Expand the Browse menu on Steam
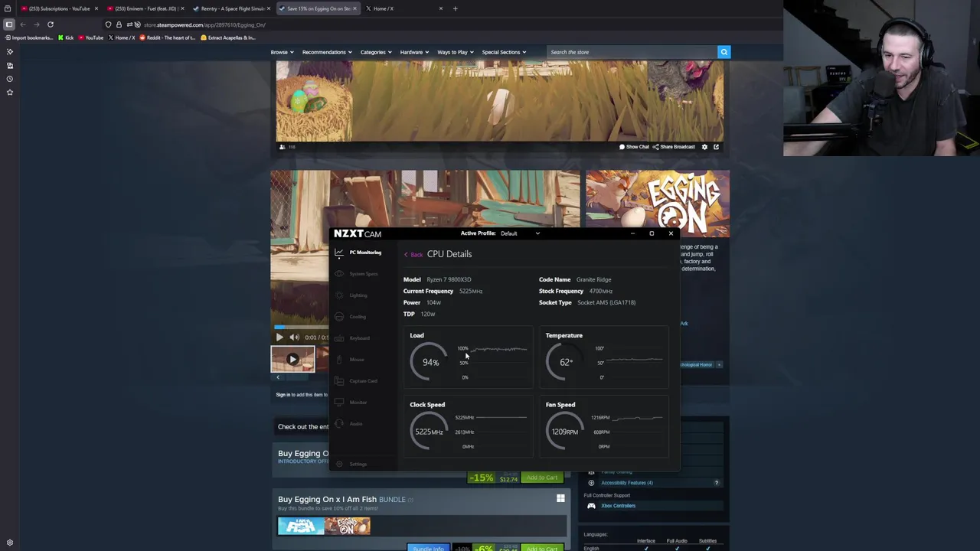 coord(282,52)
